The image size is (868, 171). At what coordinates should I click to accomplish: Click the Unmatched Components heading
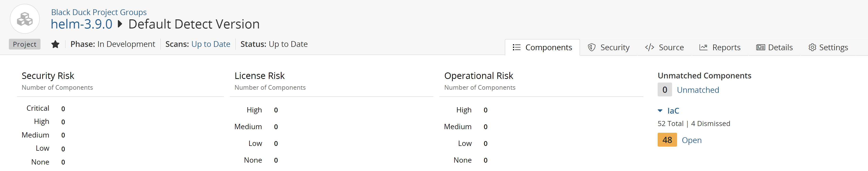(705, 76)
